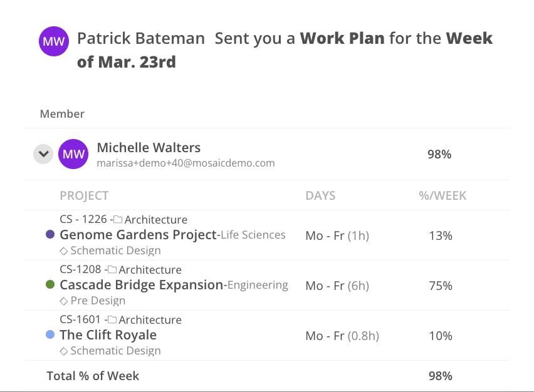
Task: Click folder icon next to CS - 1226
Action: click(x=117, y=220)
